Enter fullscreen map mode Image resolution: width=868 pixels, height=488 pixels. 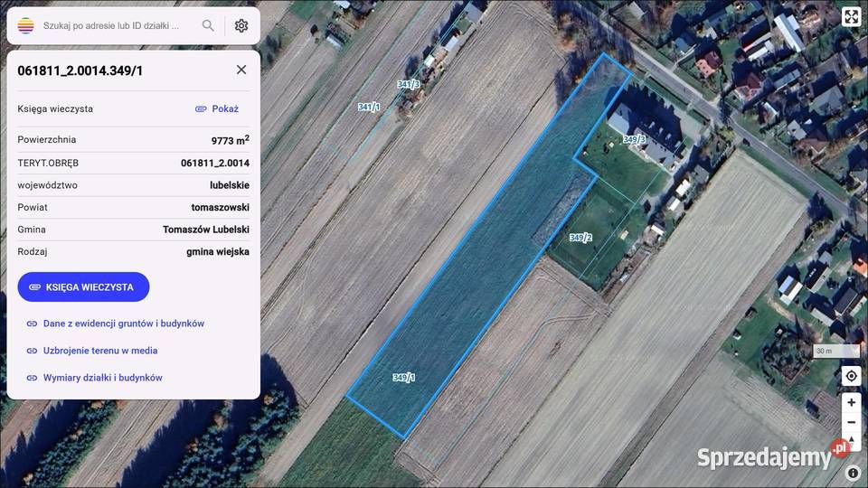[x=851, y=16]
